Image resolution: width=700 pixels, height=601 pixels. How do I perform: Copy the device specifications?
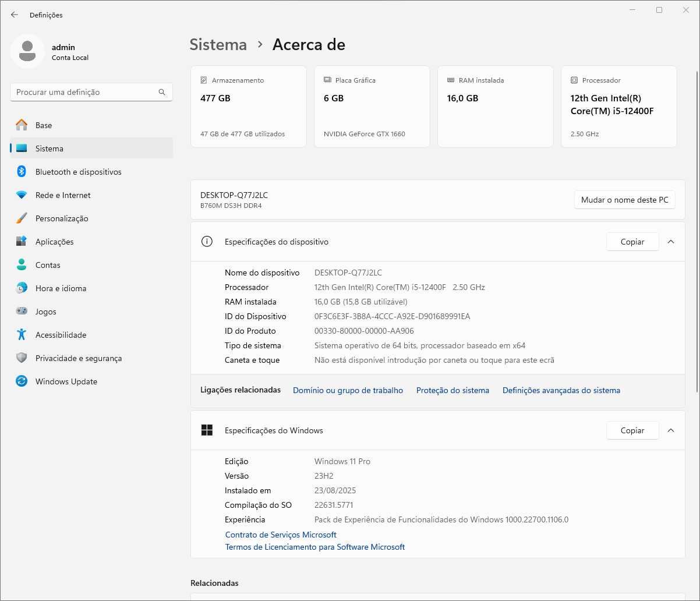tap(632, 242)
